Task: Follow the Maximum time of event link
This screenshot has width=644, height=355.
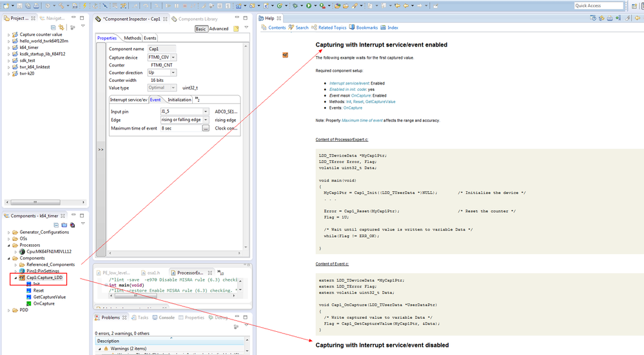Action: (362, 120)
